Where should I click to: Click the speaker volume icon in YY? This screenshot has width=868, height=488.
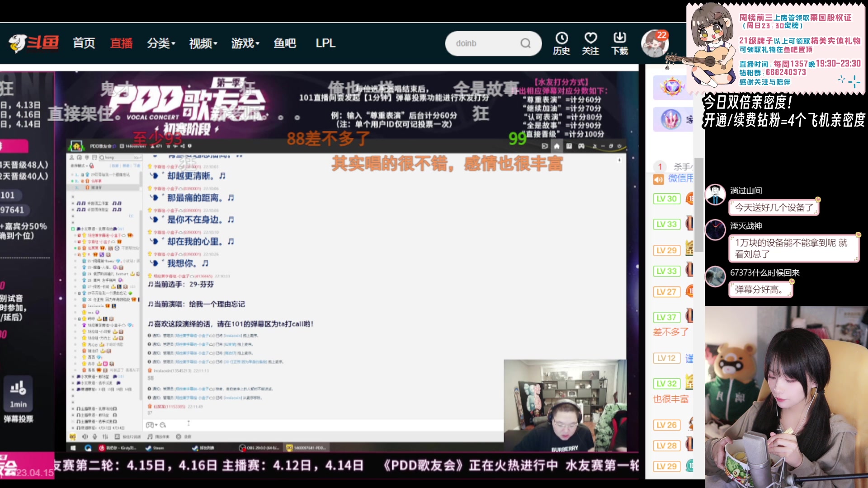click(x=85, y=436)
